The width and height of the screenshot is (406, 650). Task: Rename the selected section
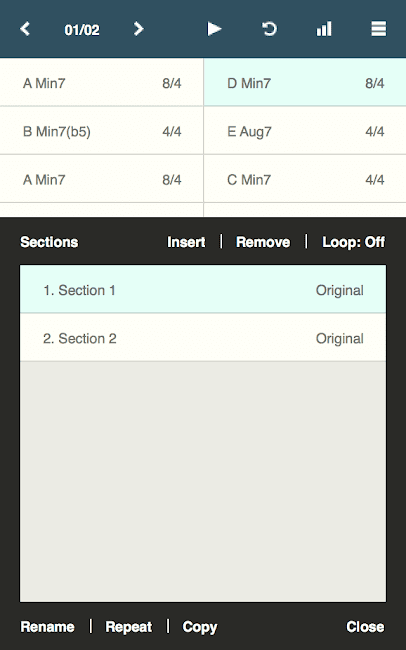pyautogui.click(x=47, y=627)
